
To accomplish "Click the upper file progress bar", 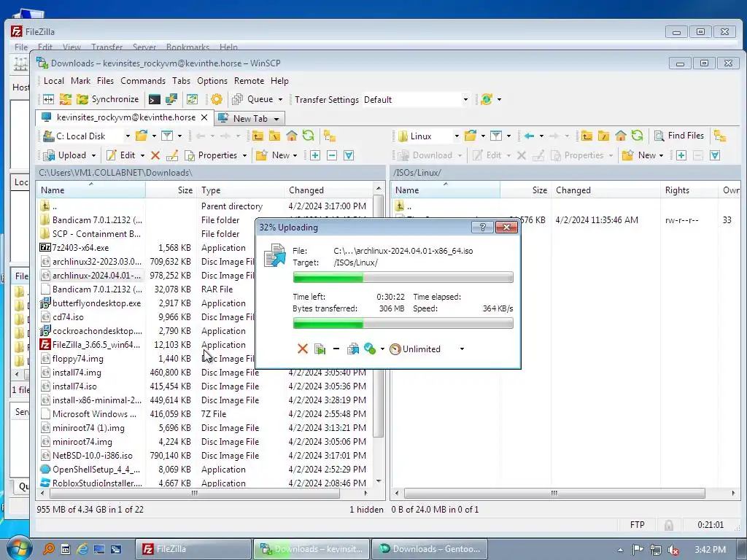I will [403, 277].
